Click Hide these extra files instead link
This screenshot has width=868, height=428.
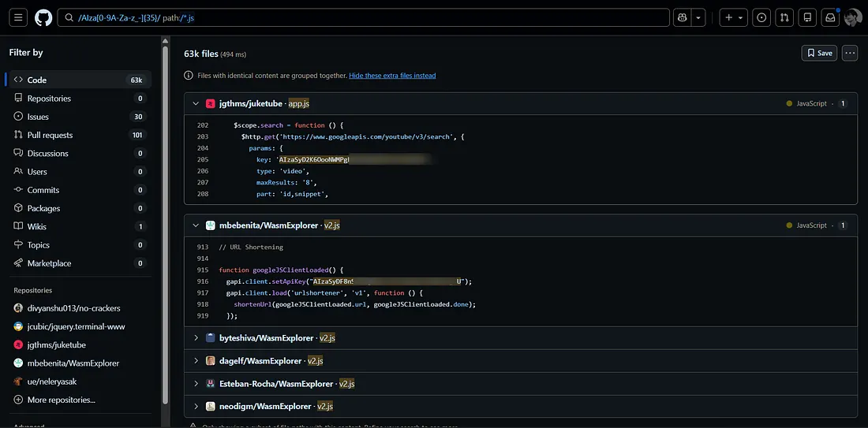[x=392, y=75]
